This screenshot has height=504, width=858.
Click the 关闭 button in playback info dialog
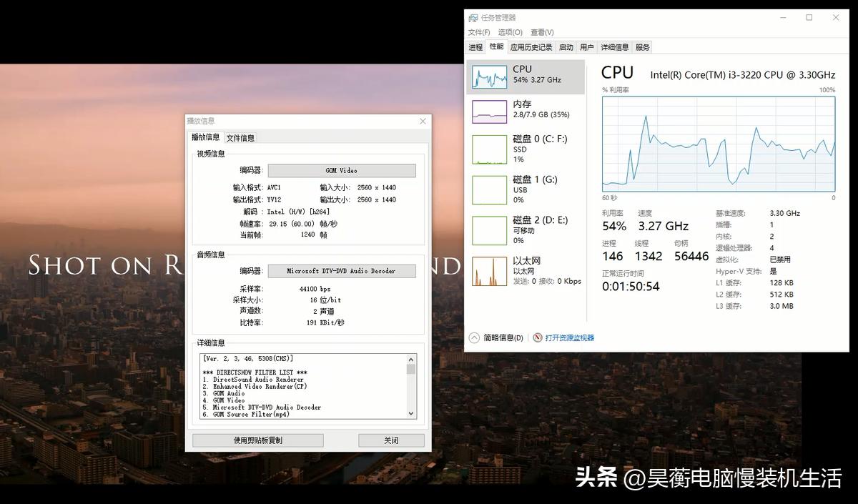coord(391,440)
